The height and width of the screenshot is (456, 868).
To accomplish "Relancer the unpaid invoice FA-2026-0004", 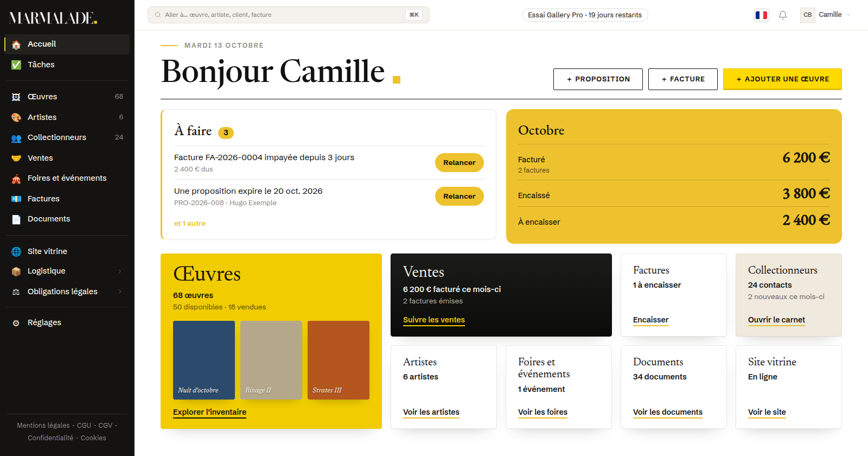I will tap(459, 163).
